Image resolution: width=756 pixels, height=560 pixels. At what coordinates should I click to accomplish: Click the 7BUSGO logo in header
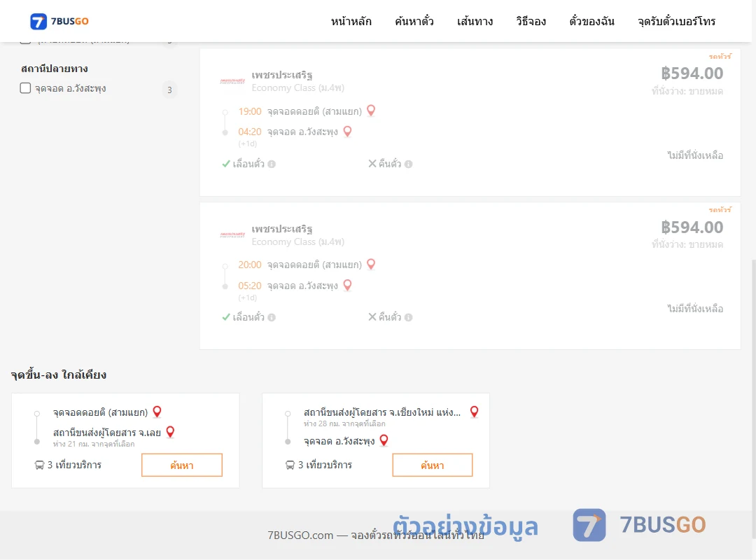click(x=59, y=21)
